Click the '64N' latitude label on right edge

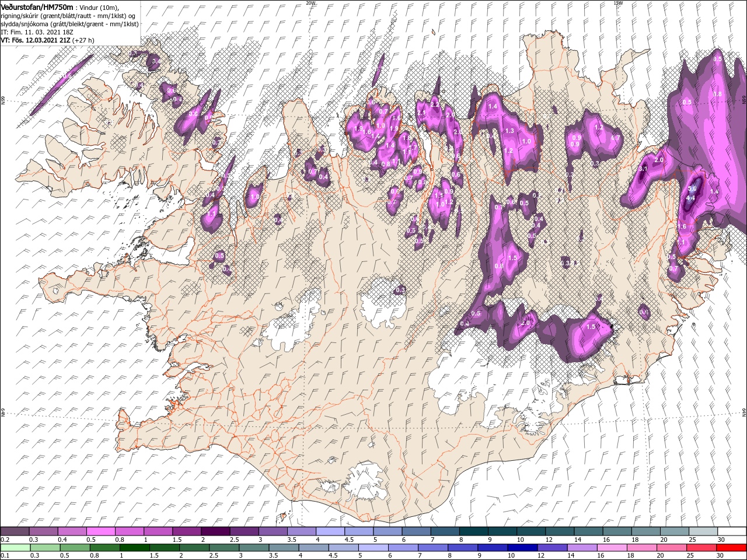[744, 412]
